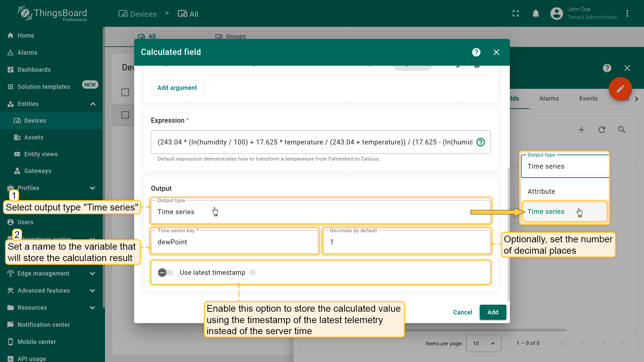Toggle fullscreen mode icon in header
This screenshot has height=362, width=644.
coord(516,14)
